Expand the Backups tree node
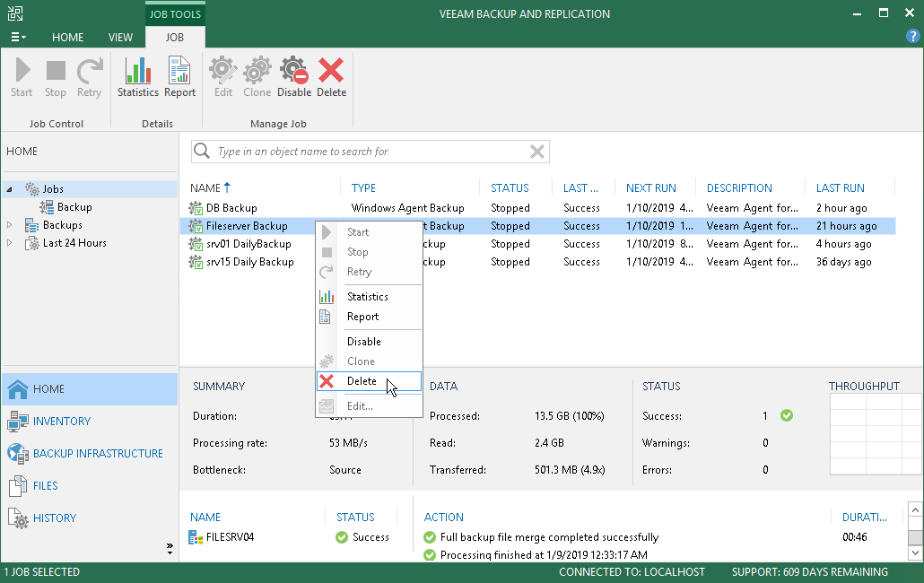The height and width of the screenshot is (583, 924). [x=10, y=225]
